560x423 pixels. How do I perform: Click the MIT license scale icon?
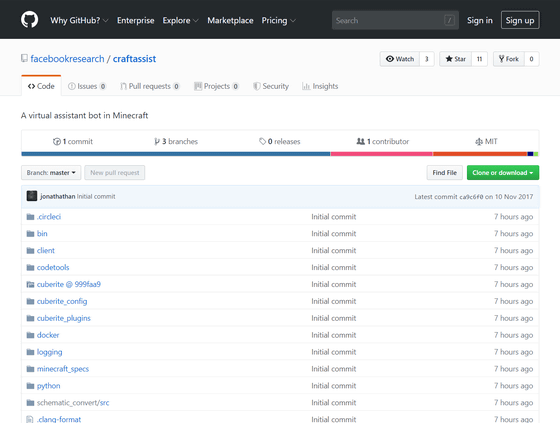(x=479, y=142)
